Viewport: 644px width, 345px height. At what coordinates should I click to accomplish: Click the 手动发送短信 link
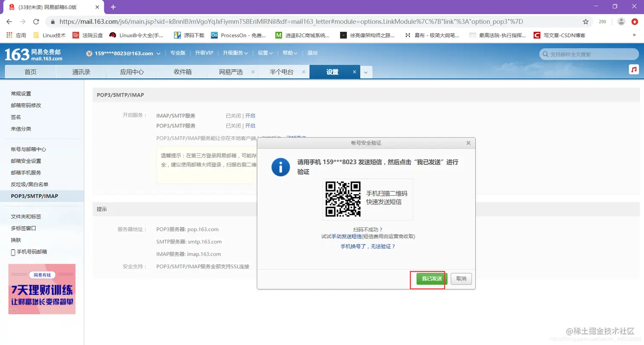(346, 237)
